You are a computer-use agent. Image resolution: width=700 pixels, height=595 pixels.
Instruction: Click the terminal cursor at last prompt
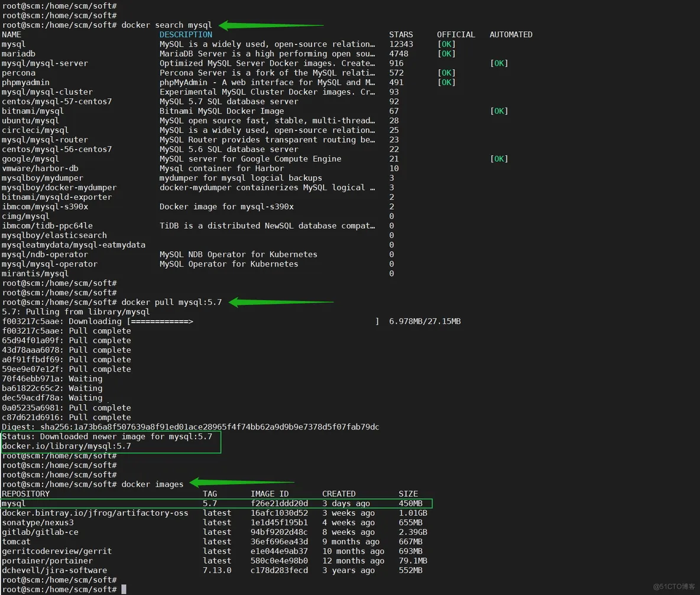tap(124, 590)
